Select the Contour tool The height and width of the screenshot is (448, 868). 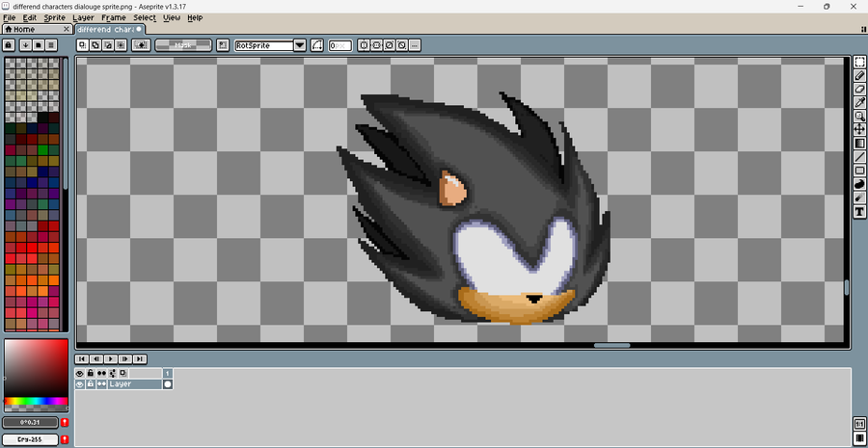(859, 184)
